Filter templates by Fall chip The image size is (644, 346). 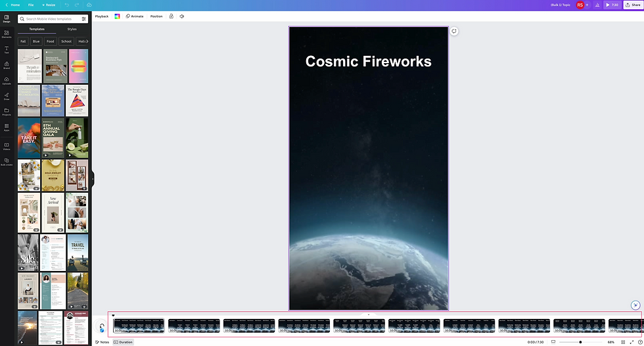pyautogui.click(x=23, y=41)
